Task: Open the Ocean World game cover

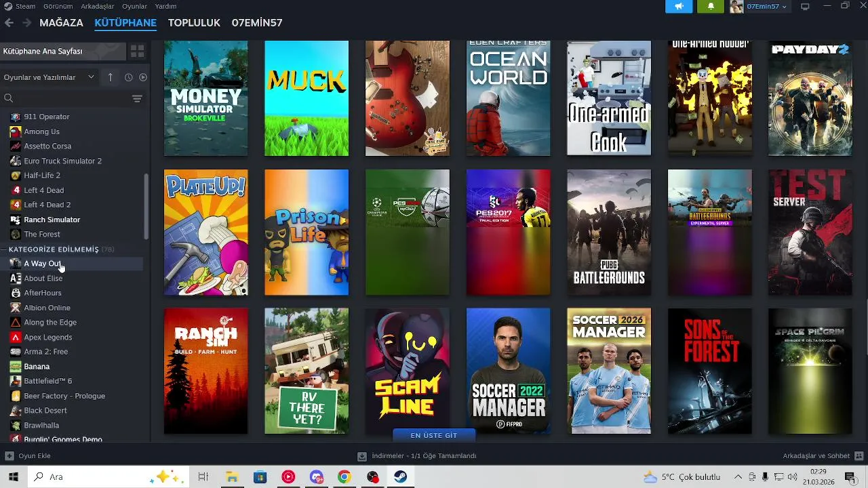Action: click(508, 98)
